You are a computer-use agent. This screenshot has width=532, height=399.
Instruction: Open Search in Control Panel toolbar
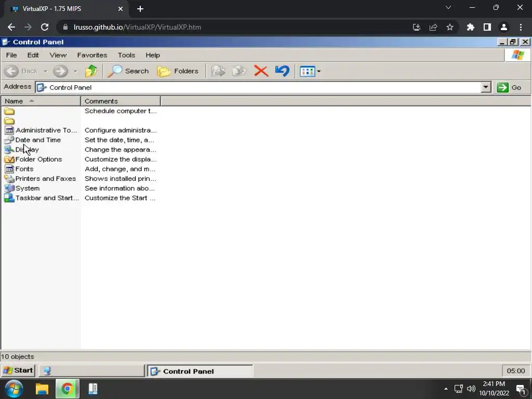click(x=128, y=71)
